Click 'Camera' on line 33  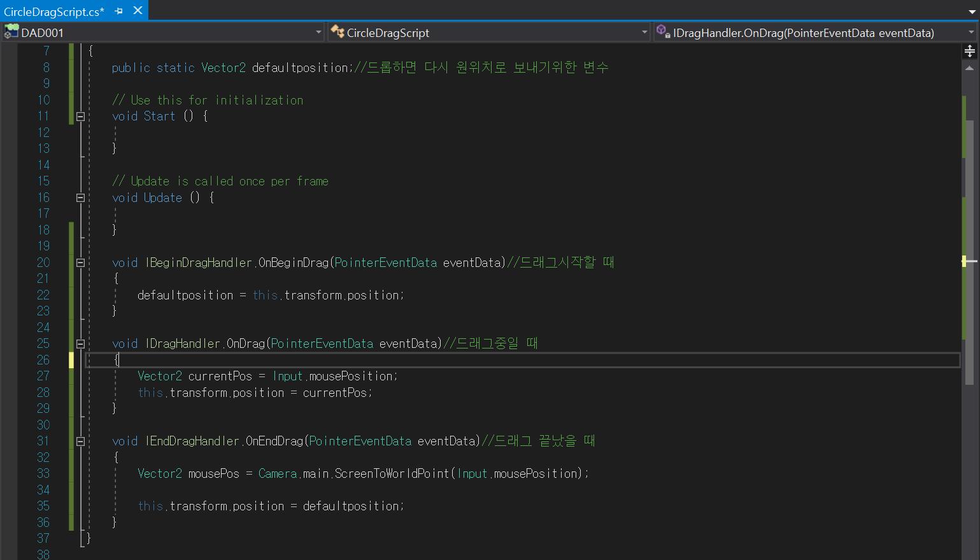coord(278,473)
